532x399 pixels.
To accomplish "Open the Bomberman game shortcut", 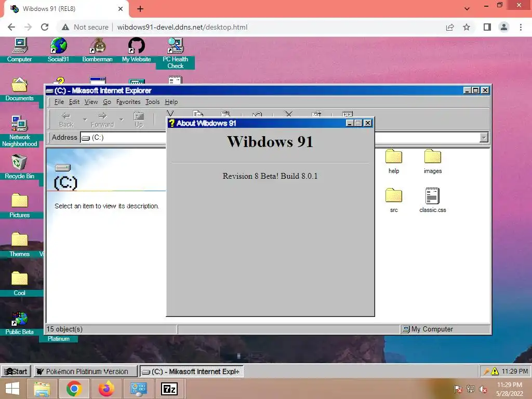I will click(97, 50).
